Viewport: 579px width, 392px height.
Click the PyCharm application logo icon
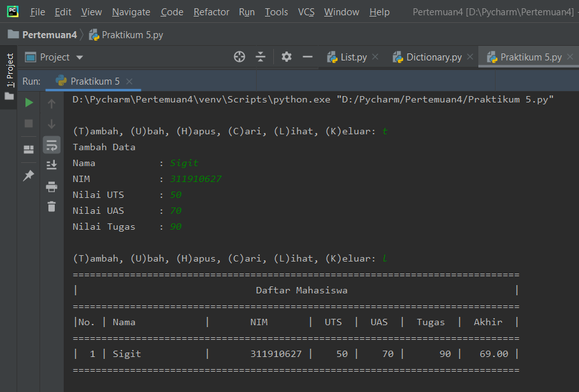pos(13,12)
